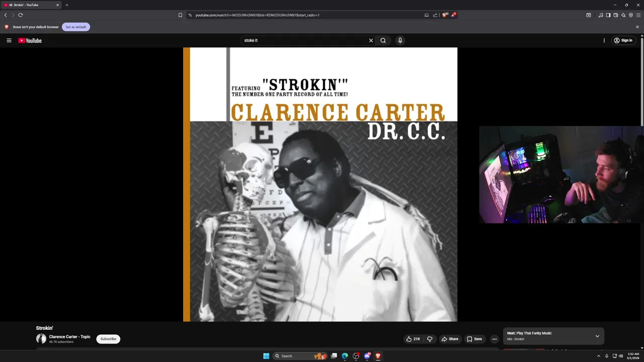Reload the YouTube page
644x362 pixels.
click(21, 15)
